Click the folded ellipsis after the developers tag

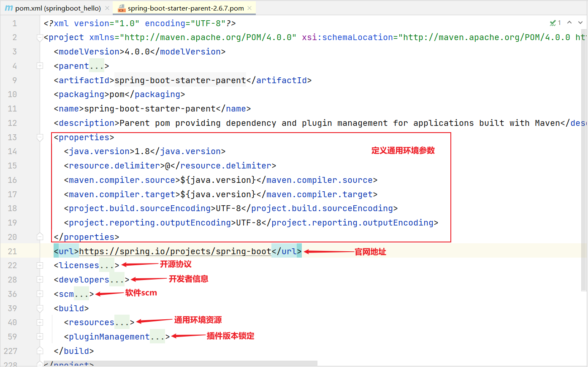[117, 280]
